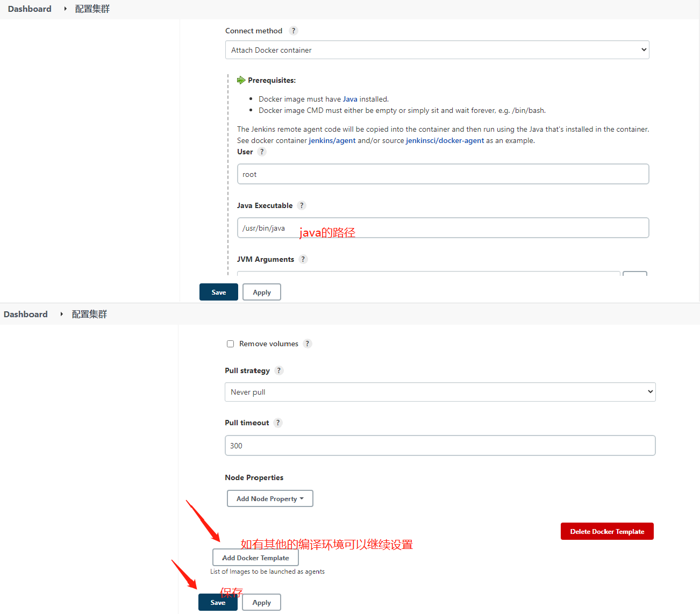
Task: Focus the Pull timeout input field
Action: tap(440, 445)
